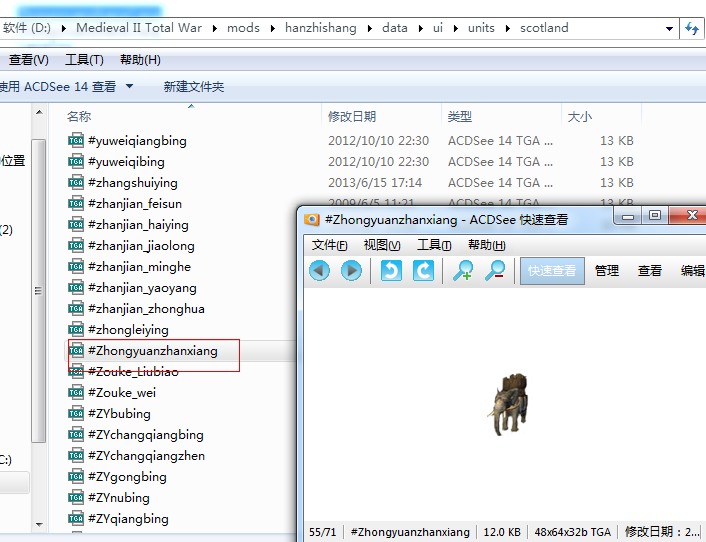Click the TGA icon of #zhangshuiying
The height and width of the screenshot is (542, 706).
(76, 182)
